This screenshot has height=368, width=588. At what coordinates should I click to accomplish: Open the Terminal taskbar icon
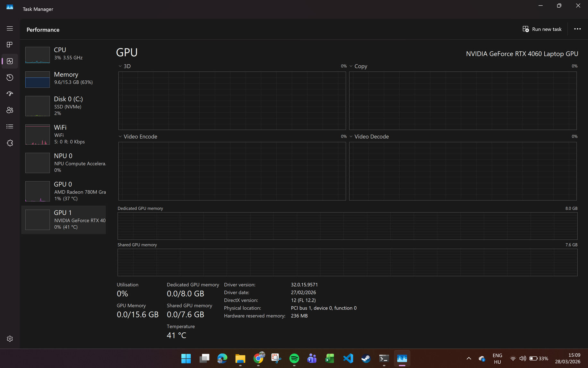click(384, 358)
